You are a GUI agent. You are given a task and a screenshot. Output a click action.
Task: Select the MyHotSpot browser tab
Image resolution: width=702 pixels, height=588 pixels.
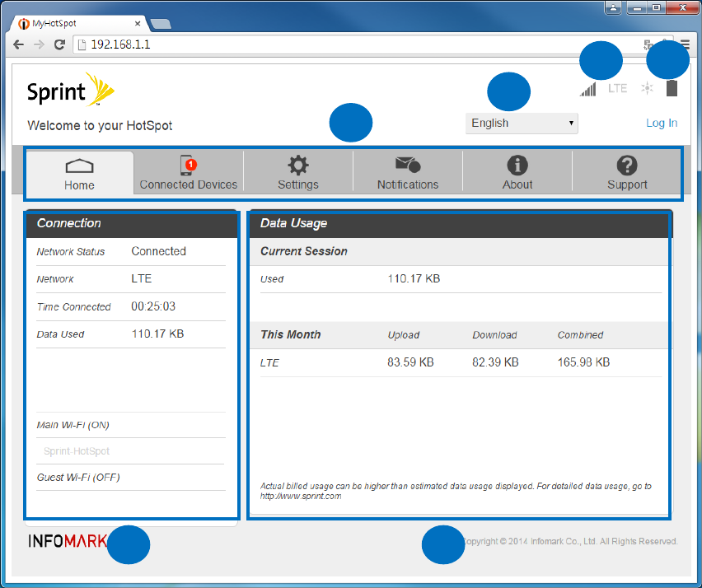click(78, 23)
